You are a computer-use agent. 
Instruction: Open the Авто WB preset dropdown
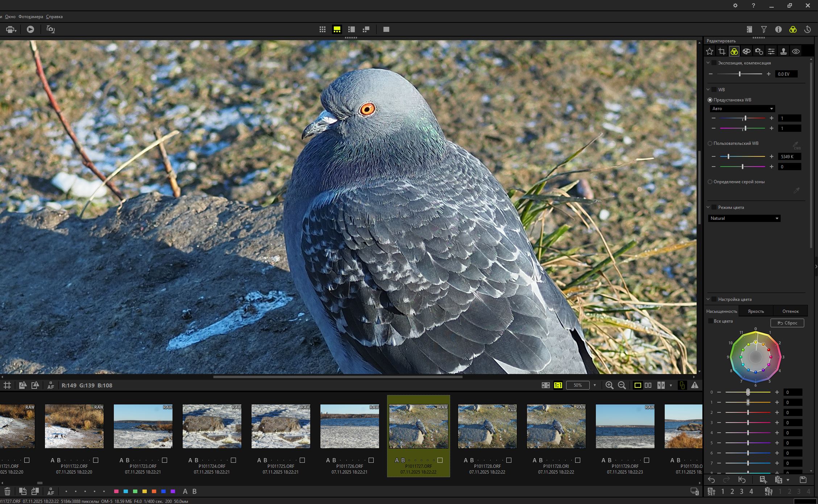[x=742, y=109]
